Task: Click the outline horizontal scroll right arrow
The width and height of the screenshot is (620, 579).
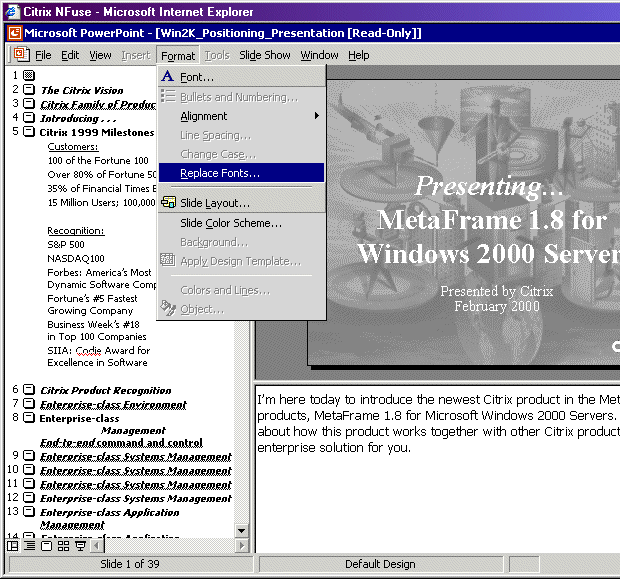Action: (x=241, y=546)
